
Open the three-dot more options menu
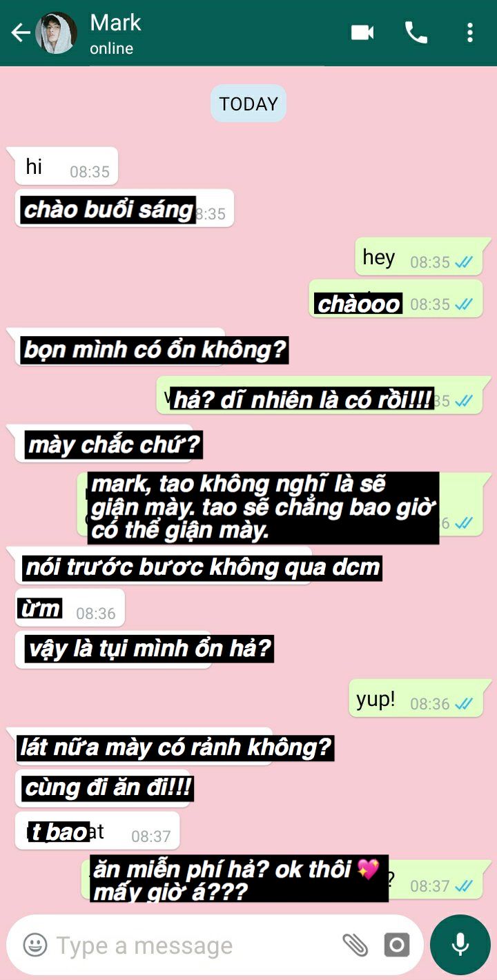[x=469, y=32]
